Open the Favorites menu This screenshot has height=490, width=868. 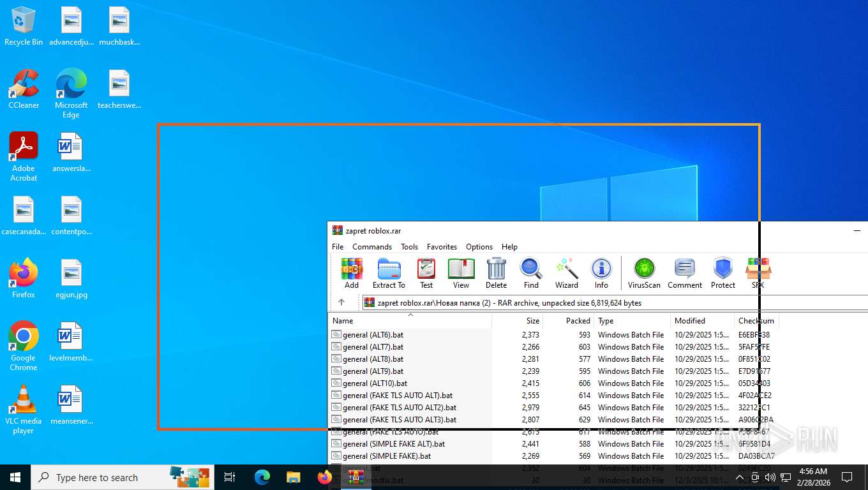point(442,247)
